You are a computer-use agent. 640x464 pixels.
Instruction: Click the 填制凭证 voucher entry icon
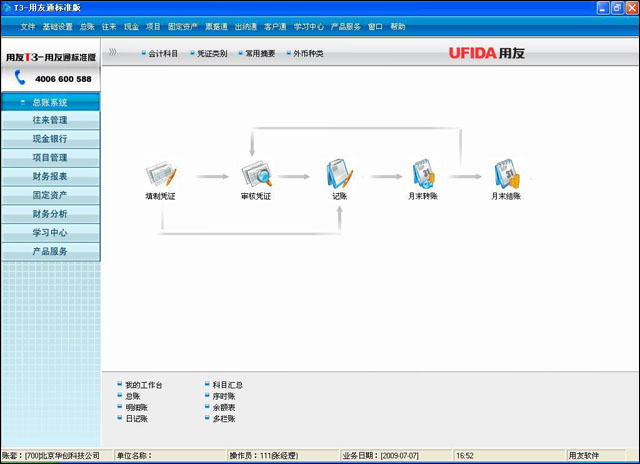[160, 175]
